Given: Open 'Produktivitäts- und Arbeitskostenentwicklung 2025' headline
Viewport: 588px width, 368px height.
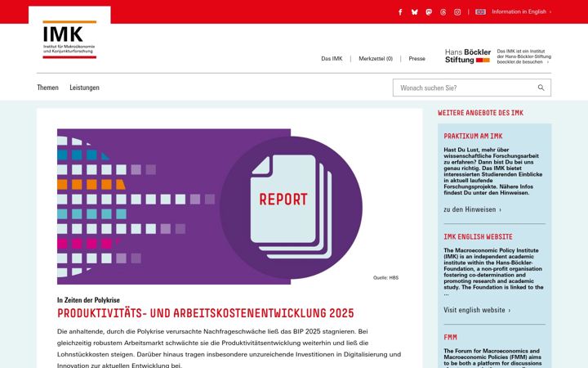Looking at the screenshot, I should point(206,313).
